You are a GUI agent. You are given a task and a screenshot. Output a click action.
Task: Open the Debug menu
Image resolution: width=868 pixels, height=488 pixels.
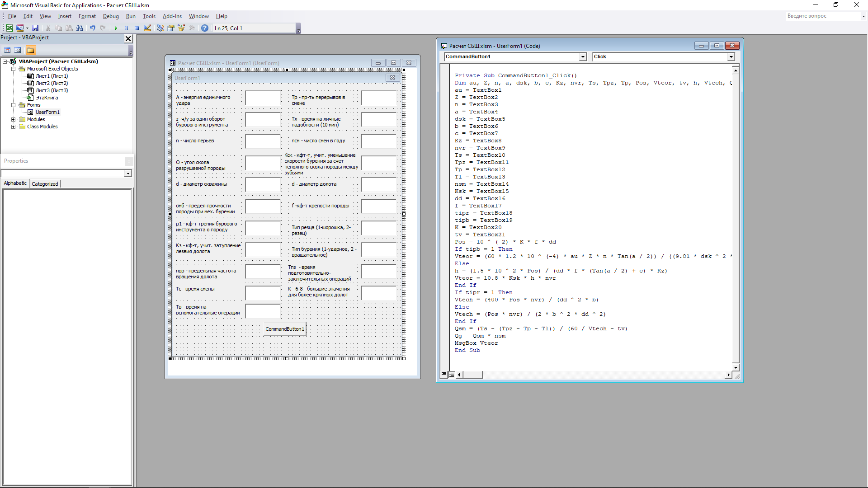point(111,16)
